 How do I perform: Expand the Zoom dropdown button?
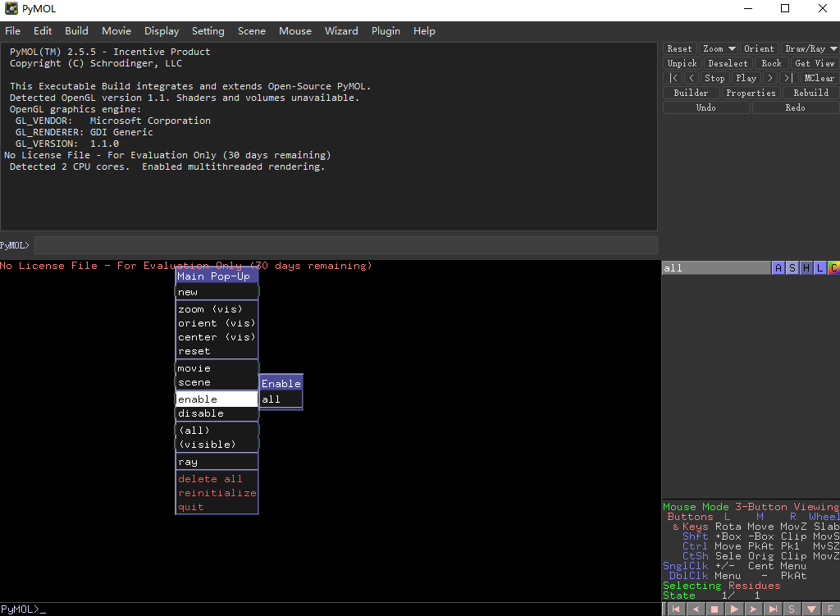tap(719, 48)
